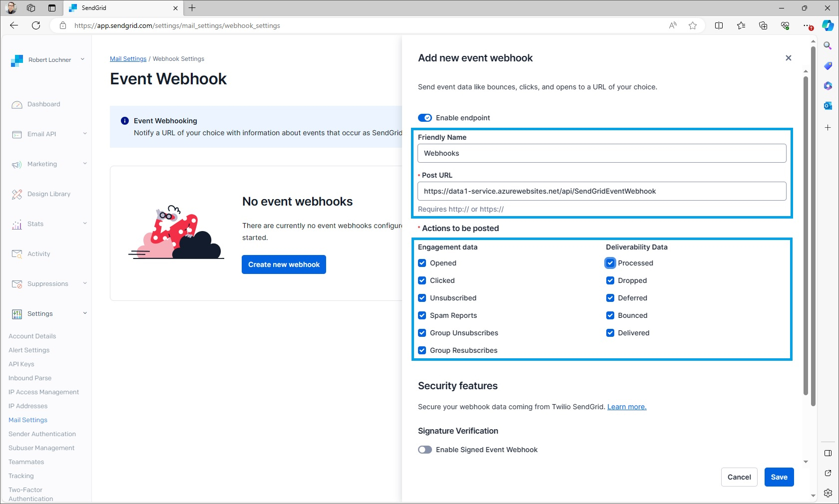Uncheck the Deferred checkbox

tap(610, 298)
